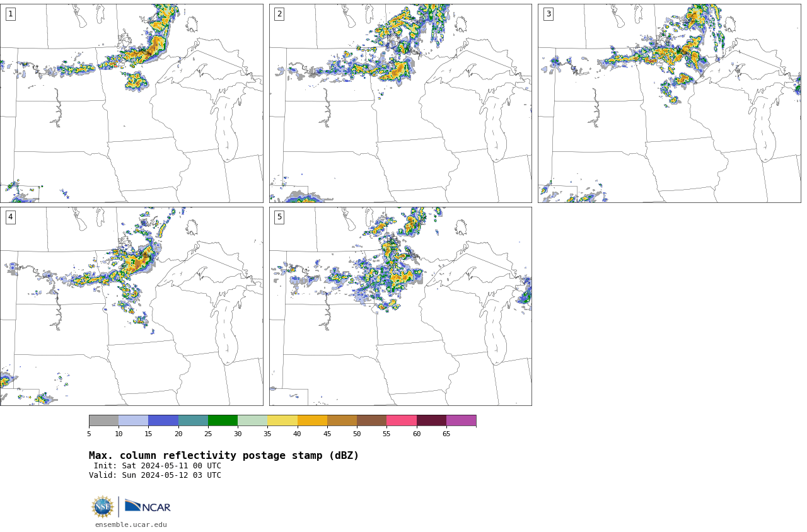Click the dark green 25-30 dBZ swatch
The image size is (807, 532).
click(x=223, y=420)
